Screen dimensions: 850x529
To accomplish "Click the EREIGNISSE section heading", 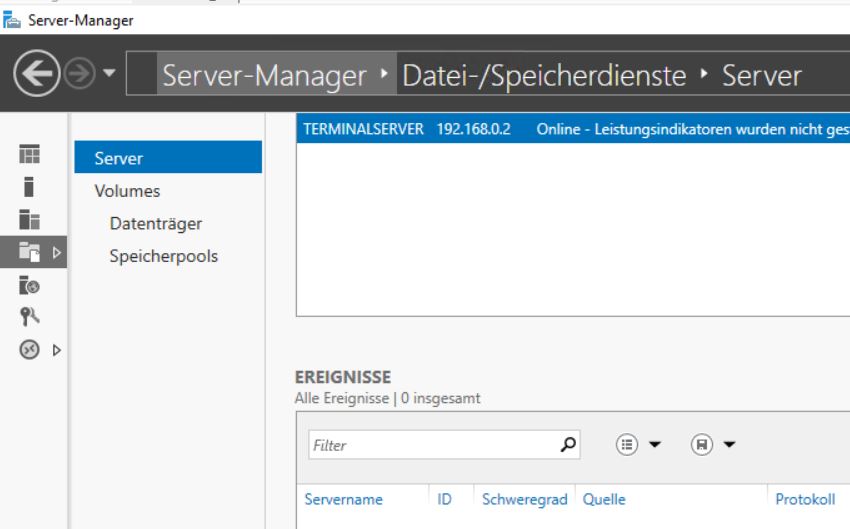I will click(343, 377).
